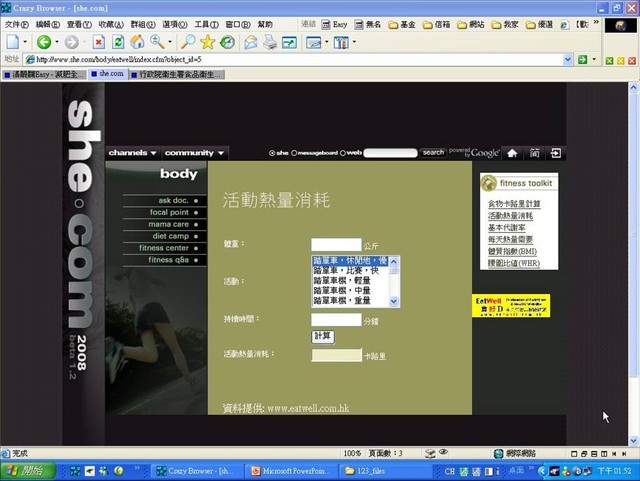Open the 群組(G) menu
640x481 pixels.
point(143,24)
